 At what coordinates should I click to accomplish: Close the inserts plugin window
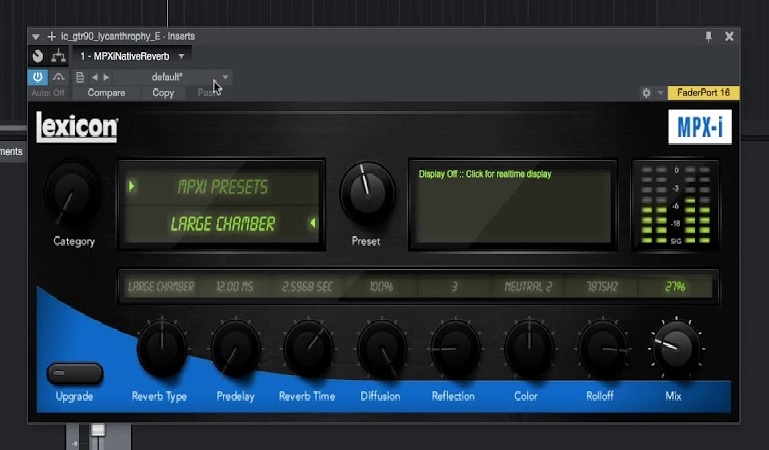click(x=729, y=36)
